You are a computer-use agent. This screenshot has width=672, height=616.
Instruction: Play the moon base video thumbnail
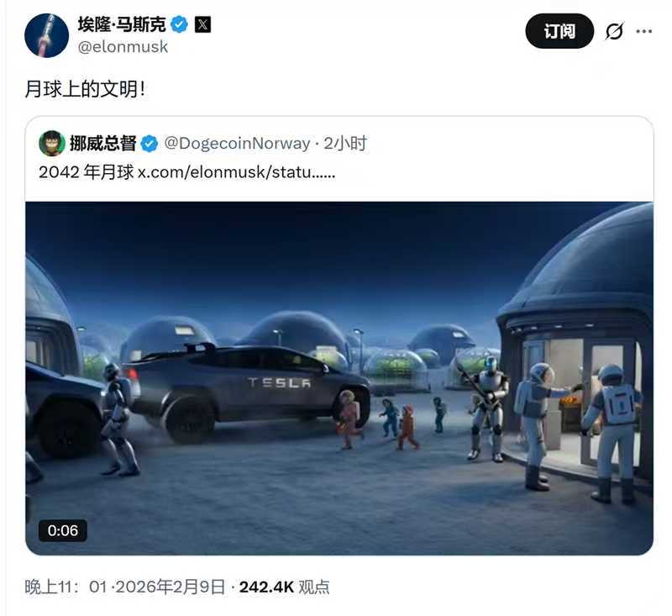click(339, 378)
